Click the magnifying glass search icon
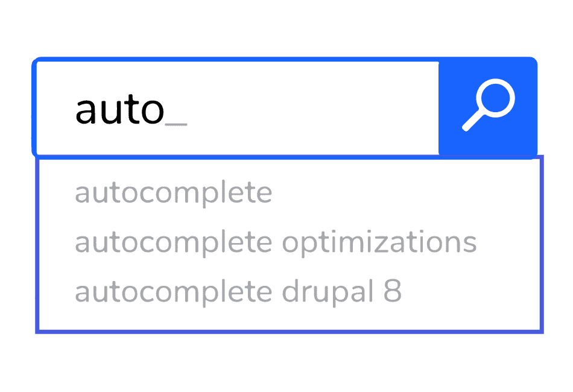 point(489,105)
